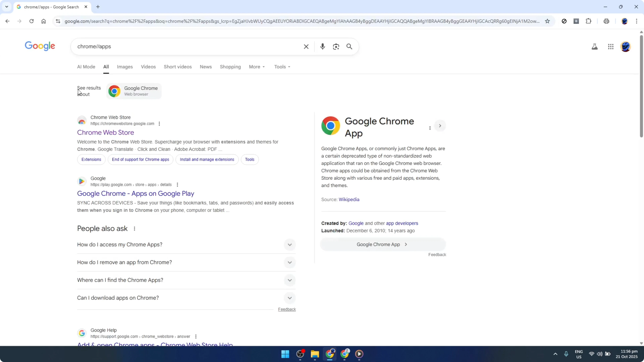The height and width of the screenshot is (362, 644).
Task: Switch to the Images search tab
Action: tap(125, 67)
